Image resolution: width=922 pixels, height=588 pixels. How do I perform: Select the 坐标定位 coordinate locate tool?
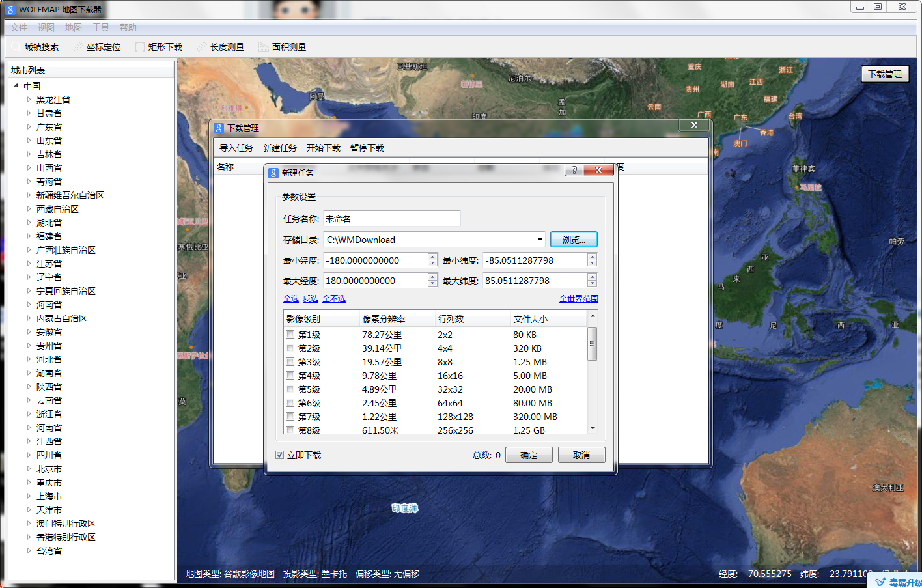97,47
